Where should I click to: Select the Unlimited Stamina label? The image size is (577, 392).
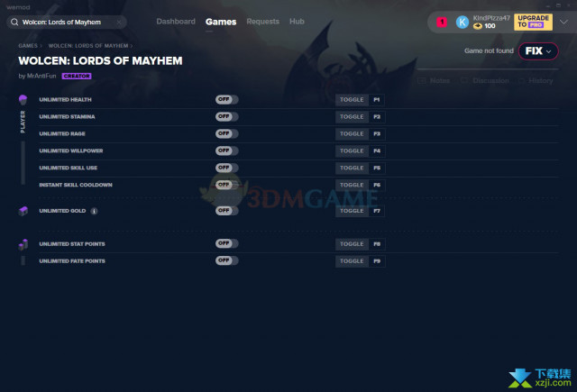[x=67, y=116]
